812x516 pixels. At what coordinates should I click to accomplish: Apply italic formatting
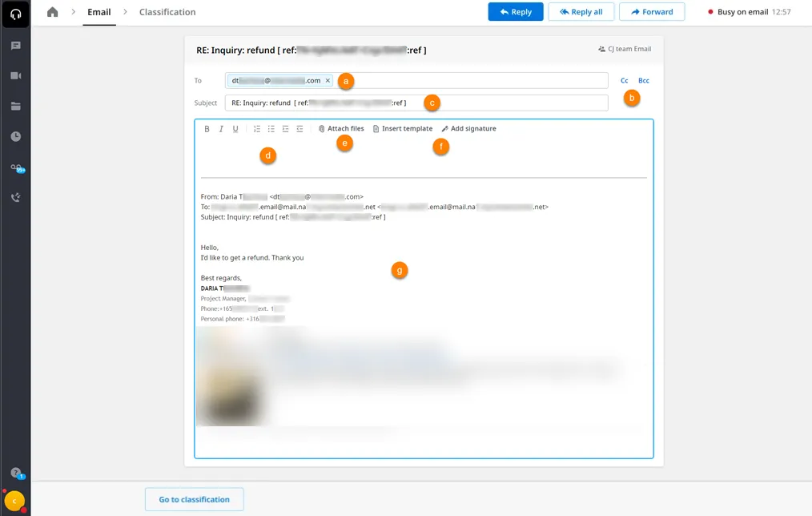221,129
